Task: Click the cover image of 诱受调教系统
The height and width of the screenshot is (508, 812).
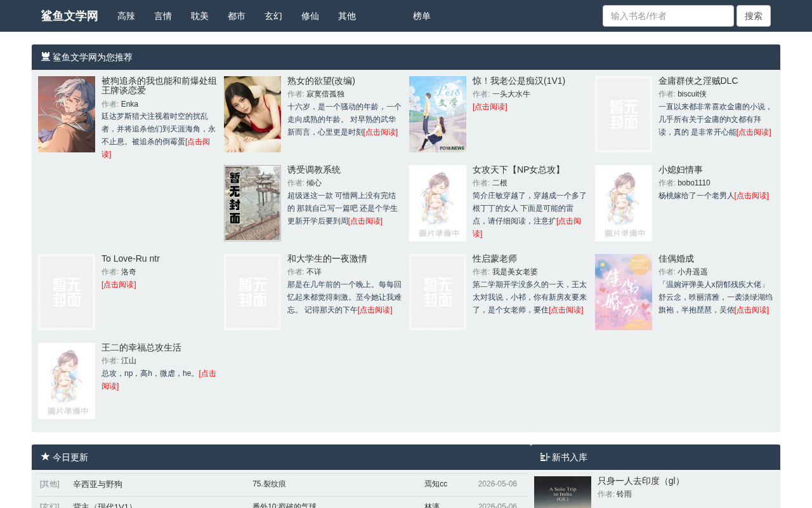Action: pyautogui.click(x=252, y=203)
